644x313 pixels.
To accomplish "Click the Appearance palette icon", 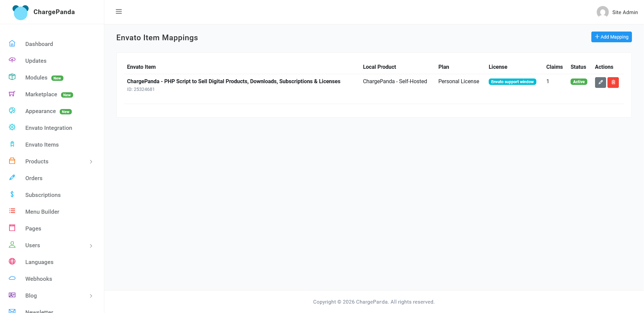I will [x=12, y=110].
